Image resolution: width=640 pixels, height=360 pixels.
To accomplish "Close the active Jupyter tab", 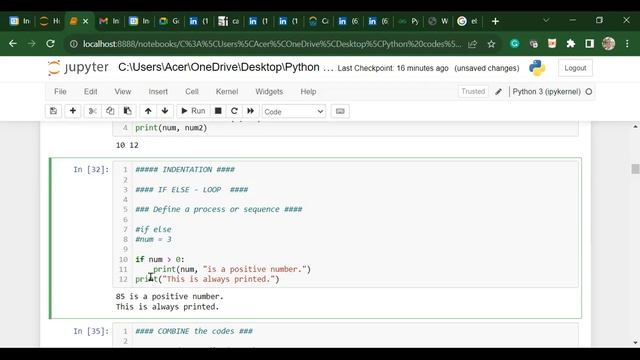I will (85, 21).
